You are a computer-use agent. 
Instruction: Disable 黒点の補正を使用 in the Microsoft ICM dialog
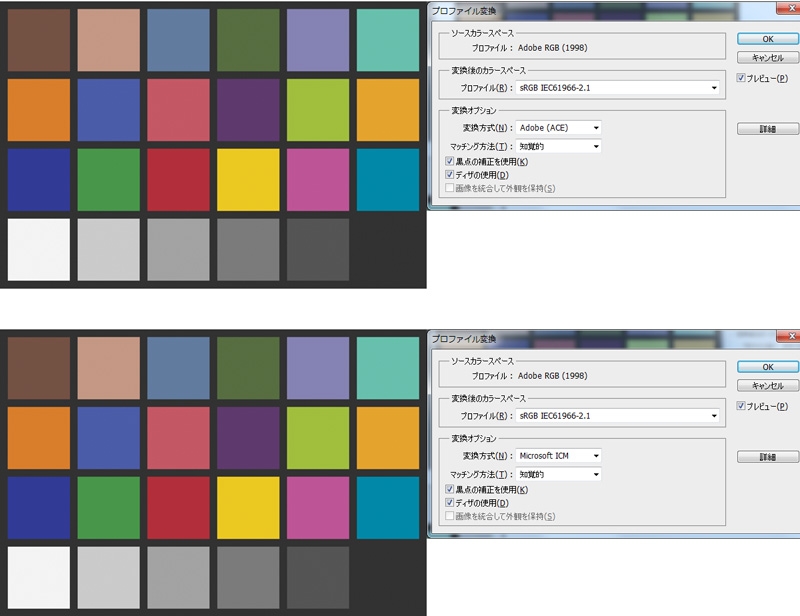pos(449,489)
